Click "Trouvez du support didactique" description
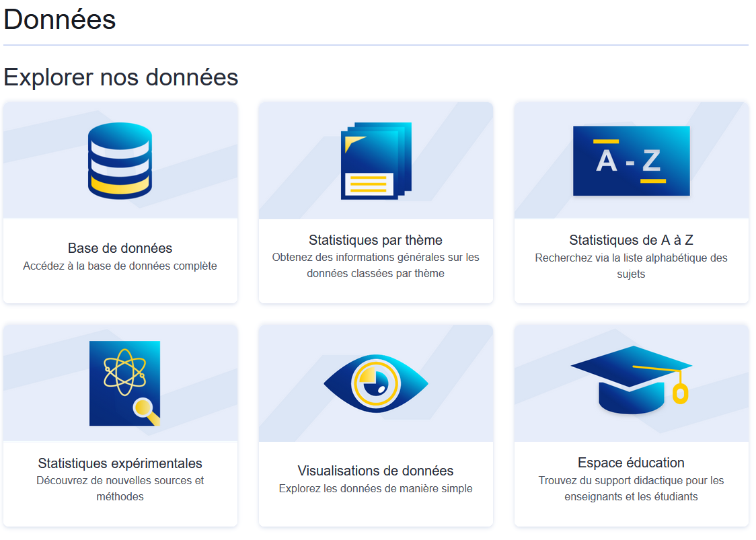Viewport: 756px width, 540px height. [631, 489]
